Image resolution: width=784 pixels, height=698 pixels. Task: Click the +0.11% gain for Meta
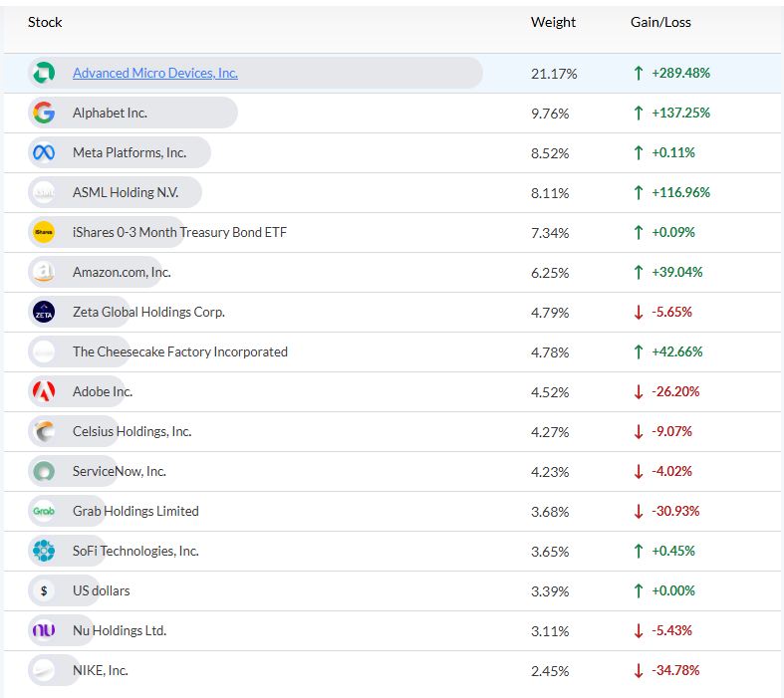coord(673,152)
